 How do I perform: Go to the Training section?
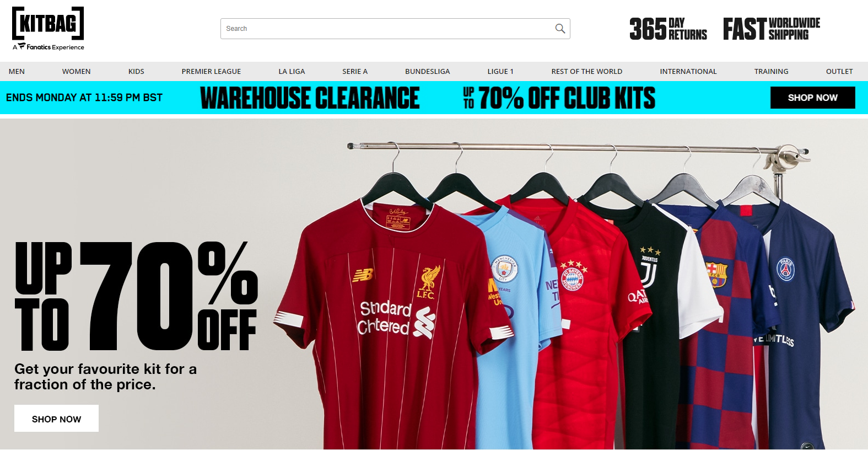(x=771, y=71)
